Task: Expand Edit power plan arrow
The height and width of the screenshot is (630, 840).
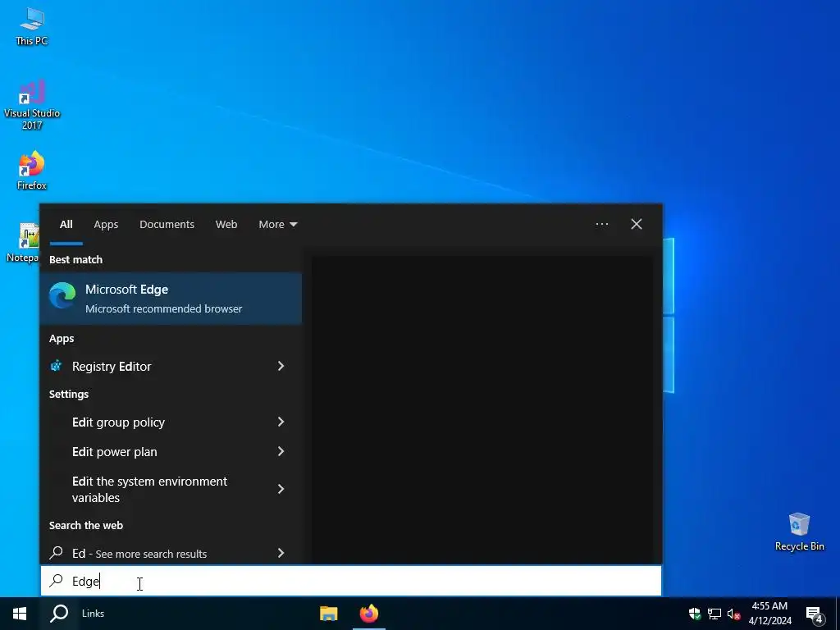Action: pos(281,451)
